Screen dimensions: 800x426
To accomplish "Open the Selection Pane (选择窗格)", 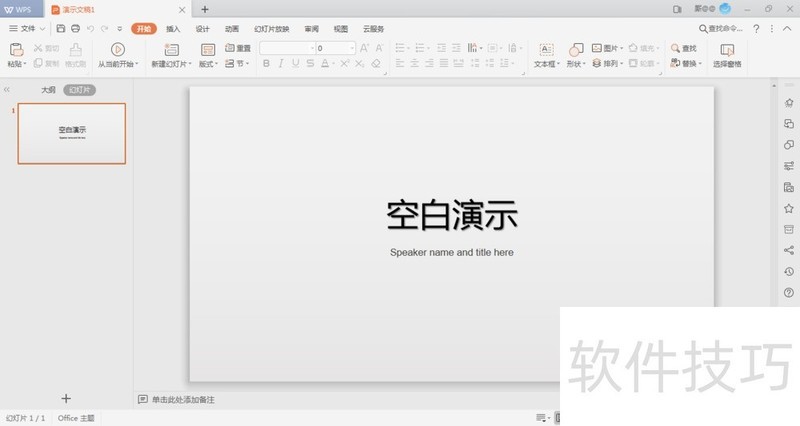I will coord(727,50).
